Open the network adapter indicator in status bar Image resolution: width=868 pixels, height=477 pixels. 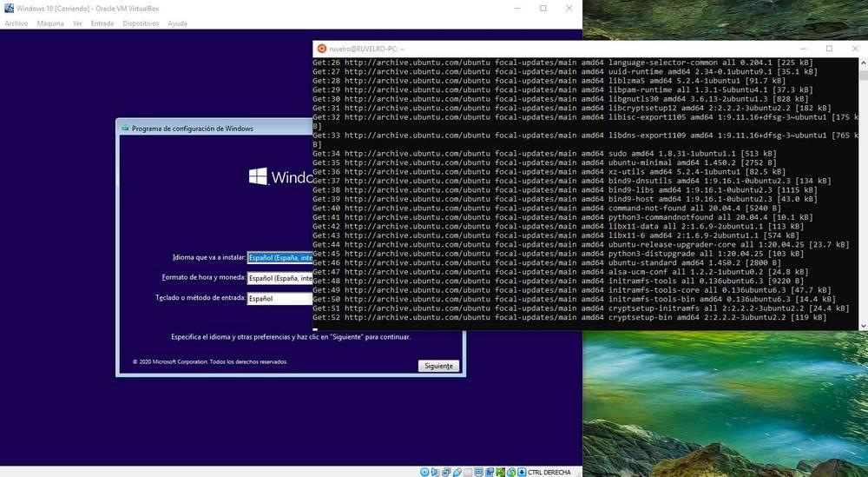tap(446, 472)
